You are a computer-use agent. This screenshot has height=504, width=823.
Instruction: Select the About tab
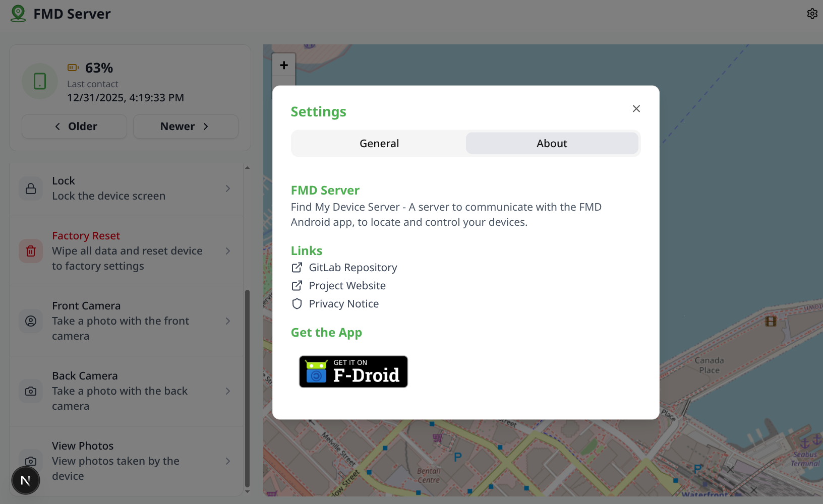coord(552,144)
